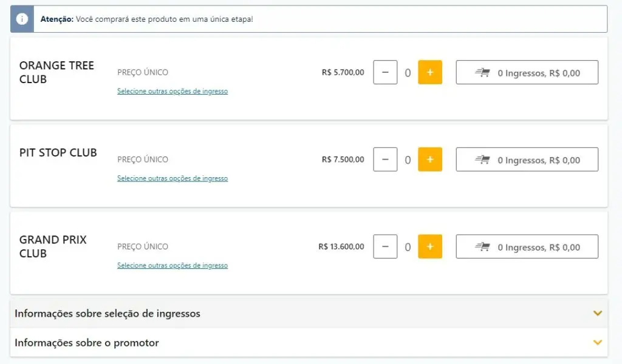The width and height of the screenshot is (622, 364).
Task: Click the Grand Prix Club quantity field
Action: point(408,247)
